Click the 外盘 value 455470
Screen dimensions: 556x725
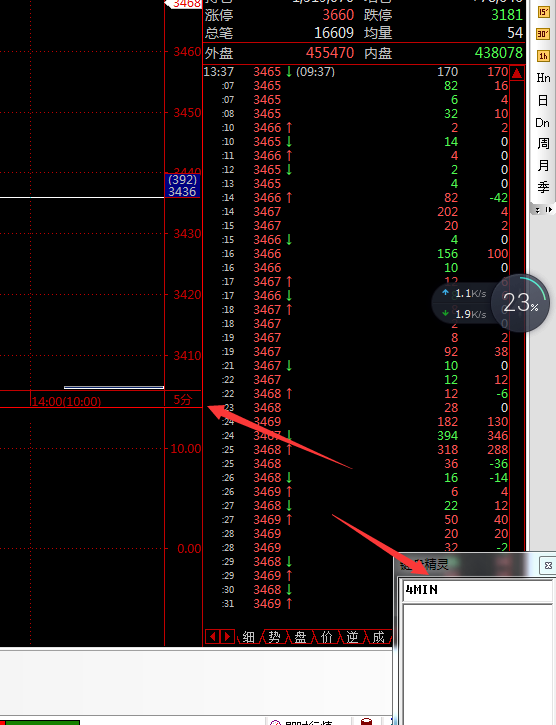(x=330, y=53)
